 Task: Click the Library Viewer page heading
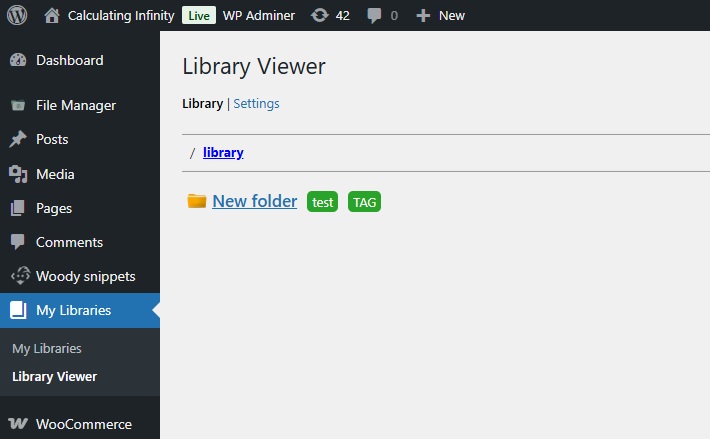point(254,67)
